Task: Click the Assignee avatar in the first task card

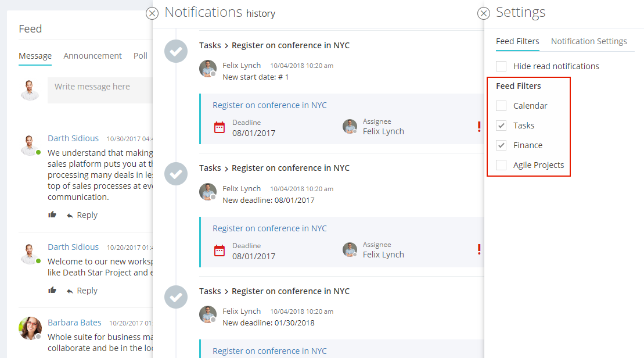Action: click(350, 127)
